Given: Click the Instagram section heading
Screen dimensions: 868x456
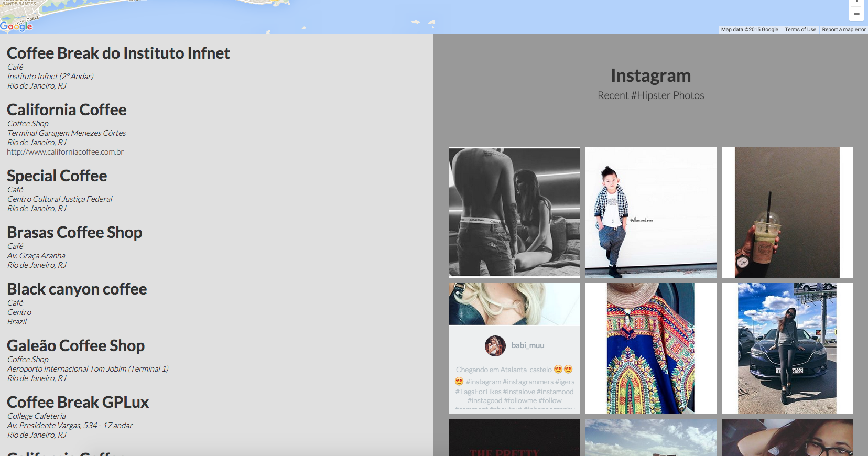Looking at the screenshot, I should pos(650,75).
